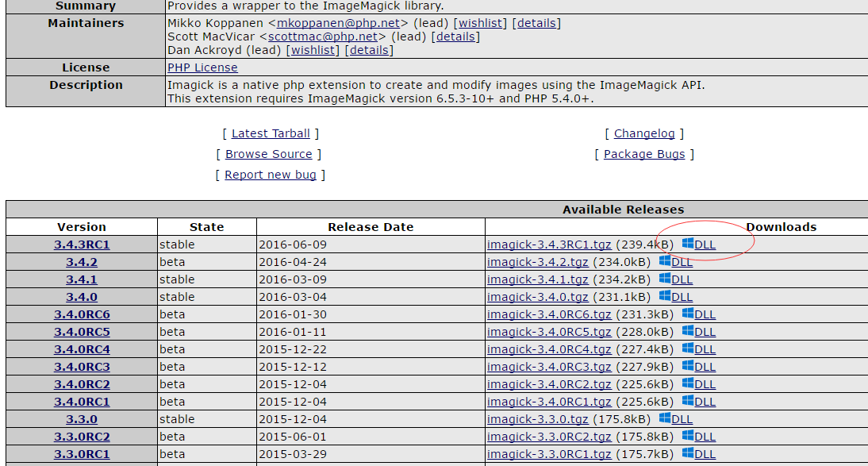
Task: Open version 3.4.0RC6 details
Action: pyautogui.click(x=82, y=314)
